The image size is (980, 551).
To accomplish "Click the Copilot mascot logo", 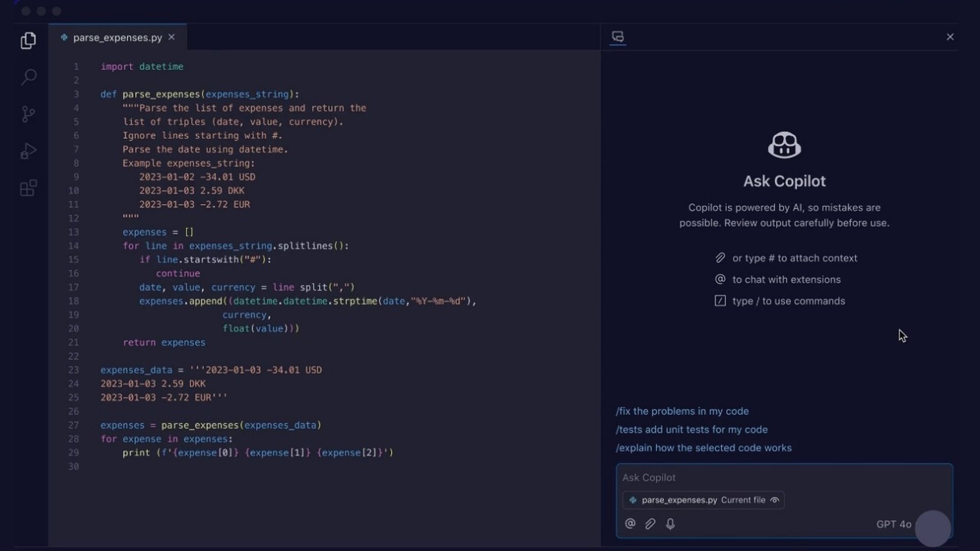I will (x=783, y=145).
